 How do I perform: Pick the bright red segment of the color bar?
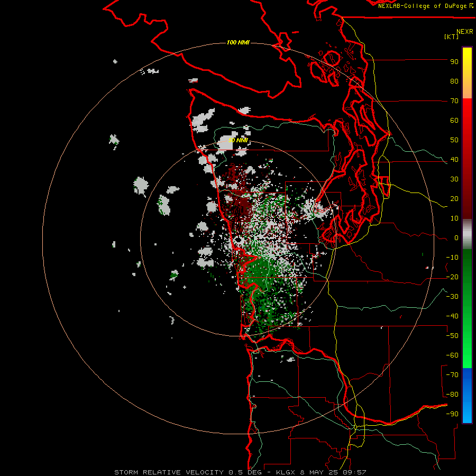[467, 122]
